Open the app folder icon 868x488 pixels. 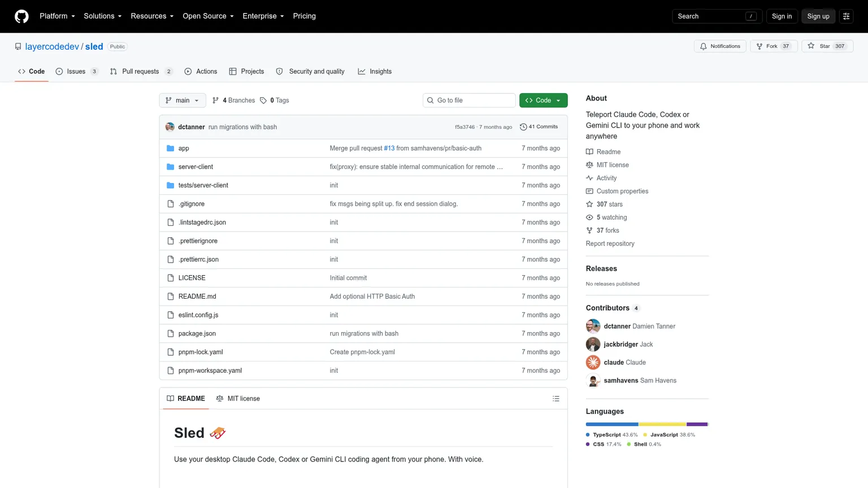click(x=171, y=149)
